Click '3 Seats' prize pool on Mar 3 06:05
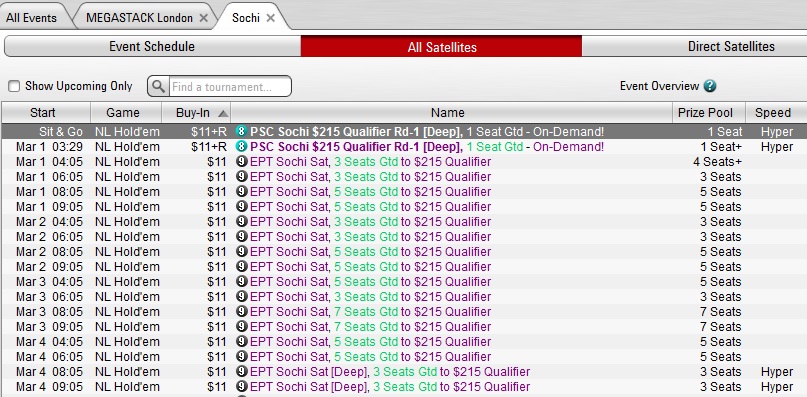Image resolution: width=807 pixels, height=397 pixels. coord(721,297)
